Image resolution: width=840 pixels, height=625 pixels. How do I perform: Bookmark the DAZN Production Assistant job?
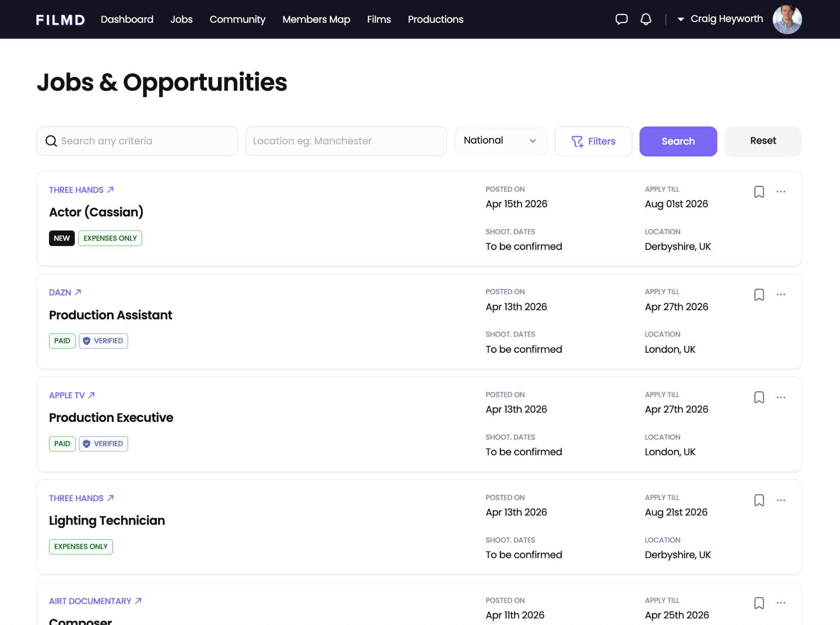point(759,295)
